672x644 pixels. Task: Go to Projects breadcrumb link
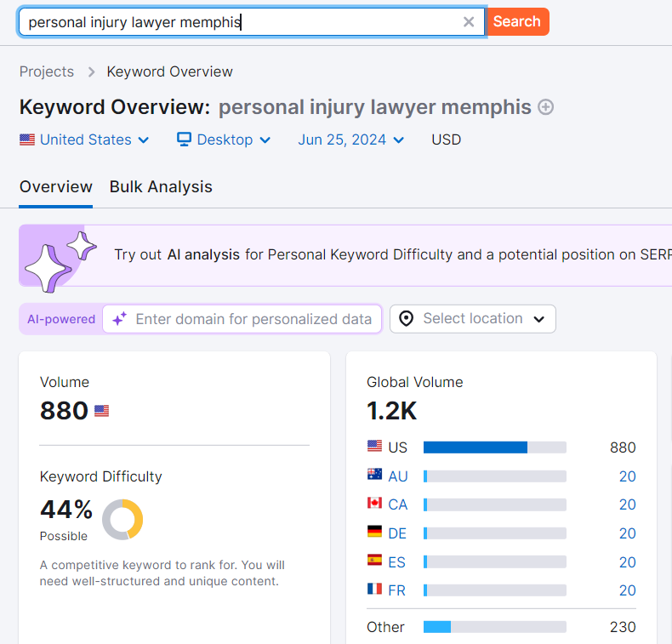(47, 71)
